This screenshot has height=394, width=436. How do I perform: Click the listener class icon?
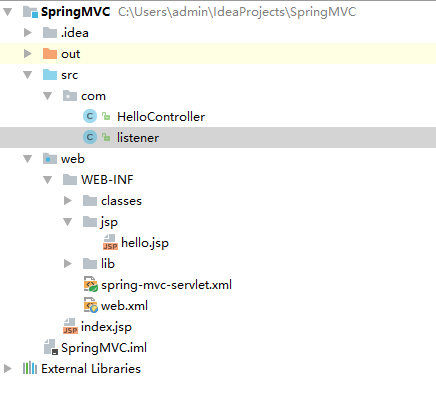tap(90, 137)
